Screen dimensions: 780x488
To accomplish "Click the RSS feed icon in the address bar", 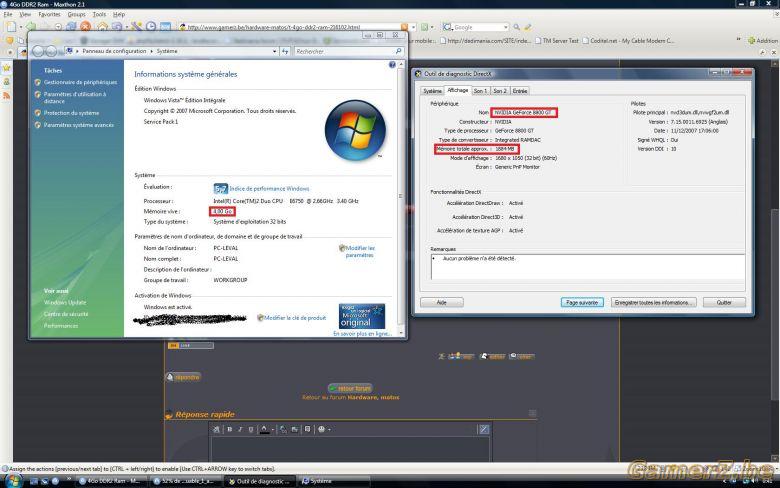I will (x=404, y=27).
